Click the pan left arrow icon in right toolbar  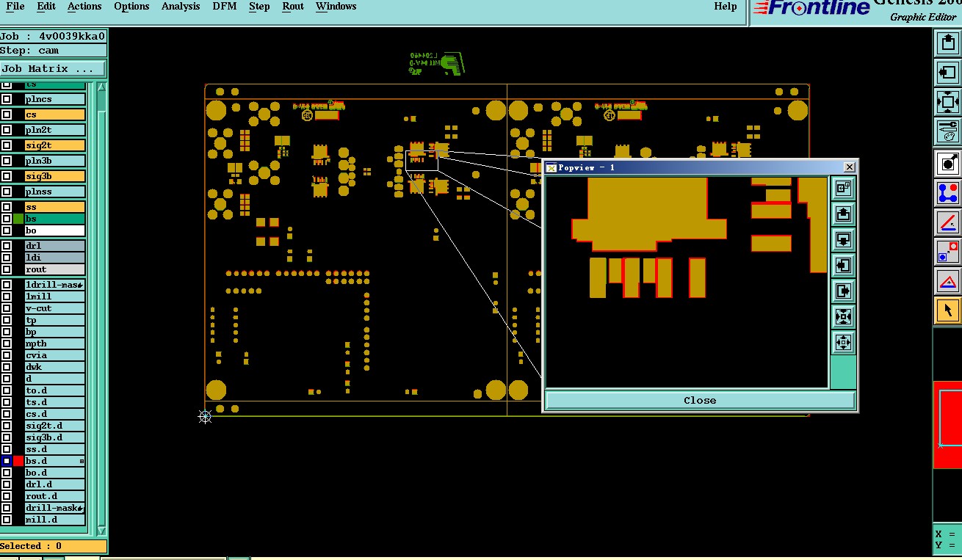[947, 73]
